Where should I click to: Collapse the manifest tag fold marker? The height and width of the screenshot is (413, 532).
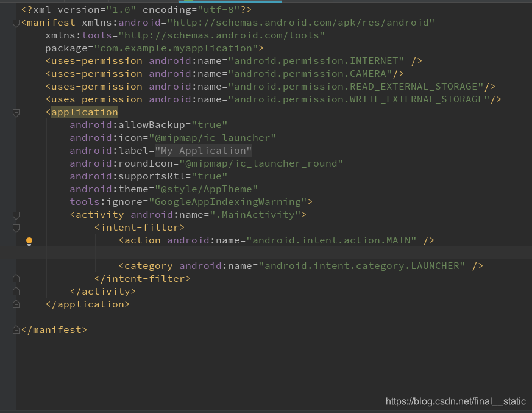tap(16, 23)
